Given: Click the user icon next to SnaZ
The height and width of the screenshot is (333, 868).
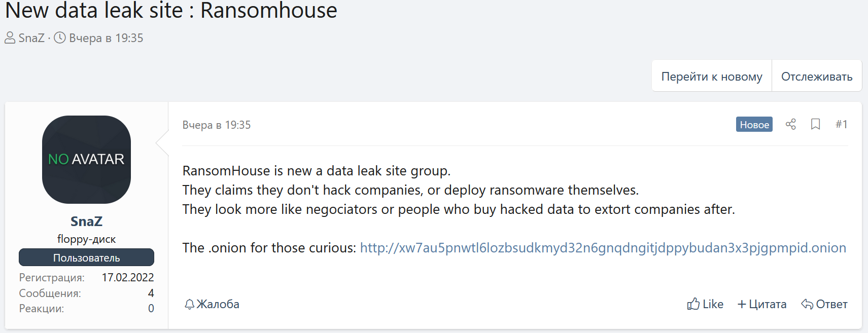Looking at the screenshot, I should (10, 38).
